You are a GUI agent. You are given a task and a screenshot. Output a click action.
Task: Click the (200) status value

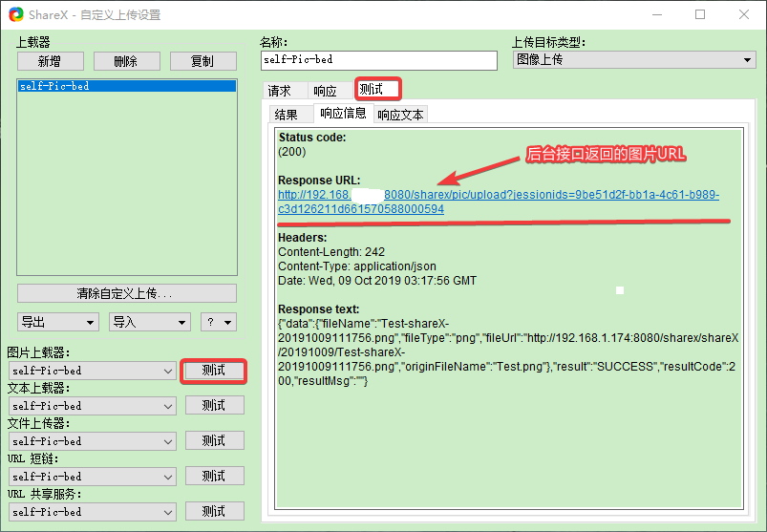[292, 152]
